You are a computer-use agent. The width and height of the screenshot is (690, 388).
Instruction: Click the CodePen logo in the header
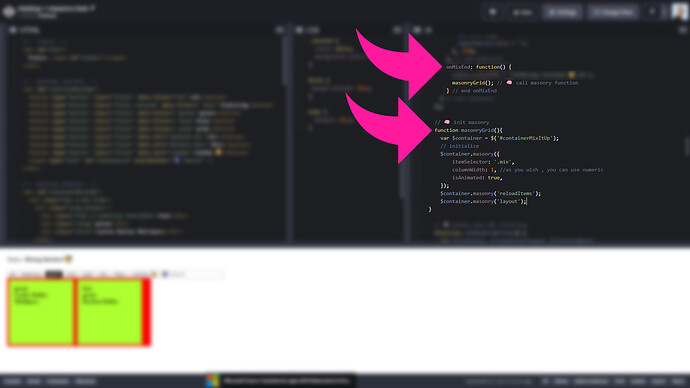(9, 11)
